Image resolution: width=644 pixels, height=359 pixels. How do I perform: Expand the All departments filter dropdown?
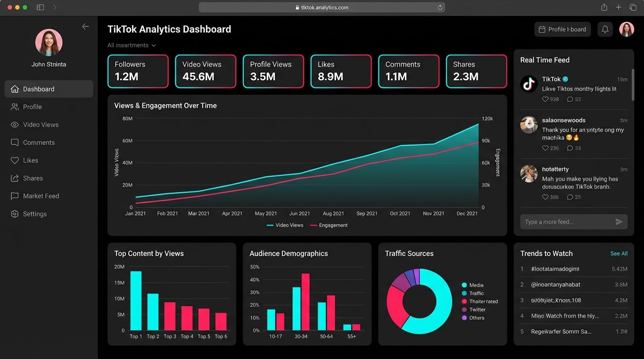tap(132, 45)
